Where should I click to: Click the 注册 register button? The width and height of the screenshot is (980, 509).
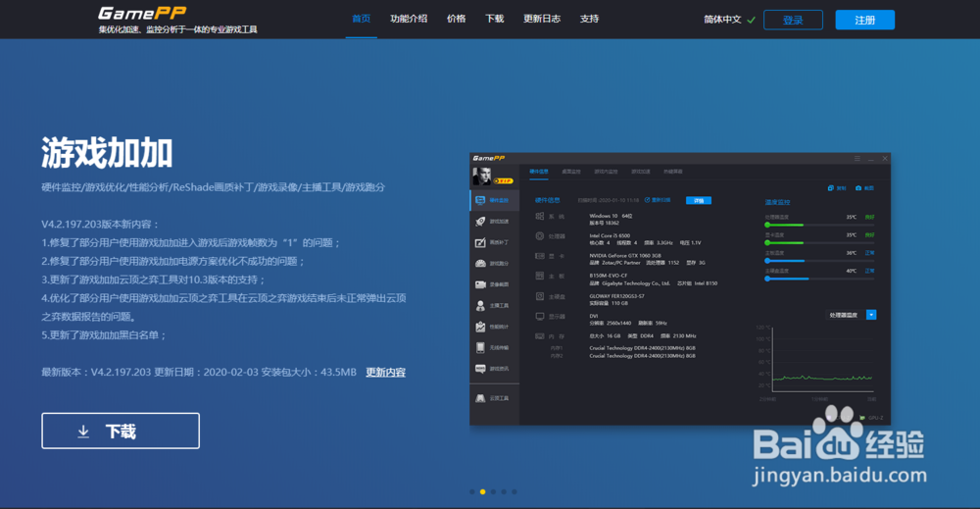tap(865, 20)
